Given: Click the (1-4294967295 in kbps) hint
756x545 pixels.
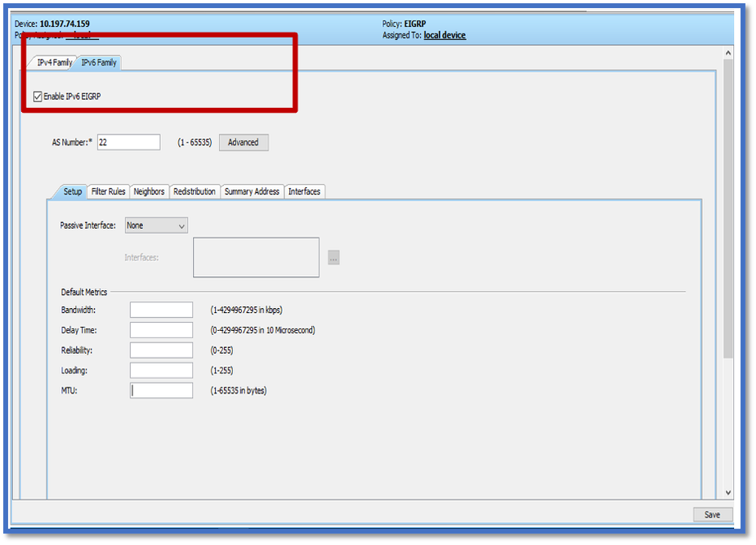Looking at the screenshot, I should [x=246, y=310].
